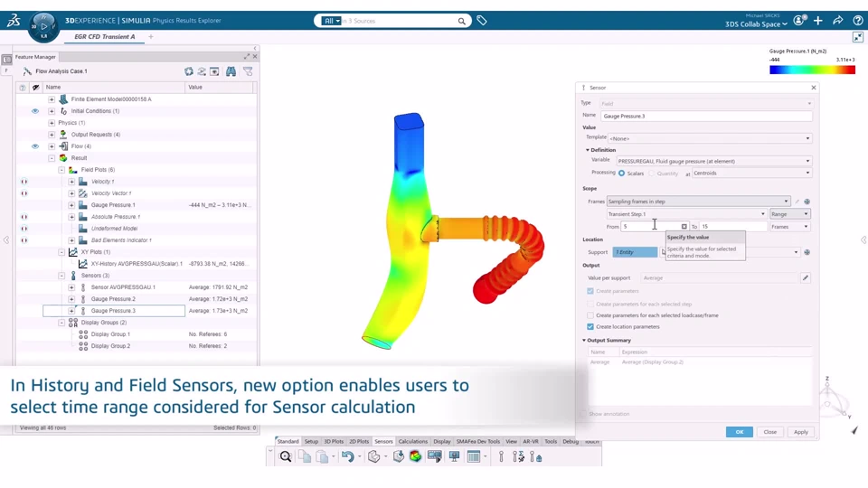868x488 pixels.
Task: Click the Gauge Pressure color legend bar
Action: tap(812, 70)
